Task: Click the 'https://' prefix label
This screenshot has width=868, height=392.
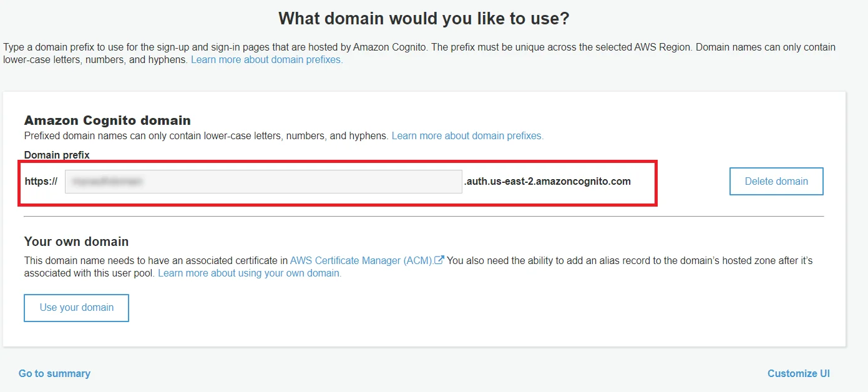Action: coord(41,182)
